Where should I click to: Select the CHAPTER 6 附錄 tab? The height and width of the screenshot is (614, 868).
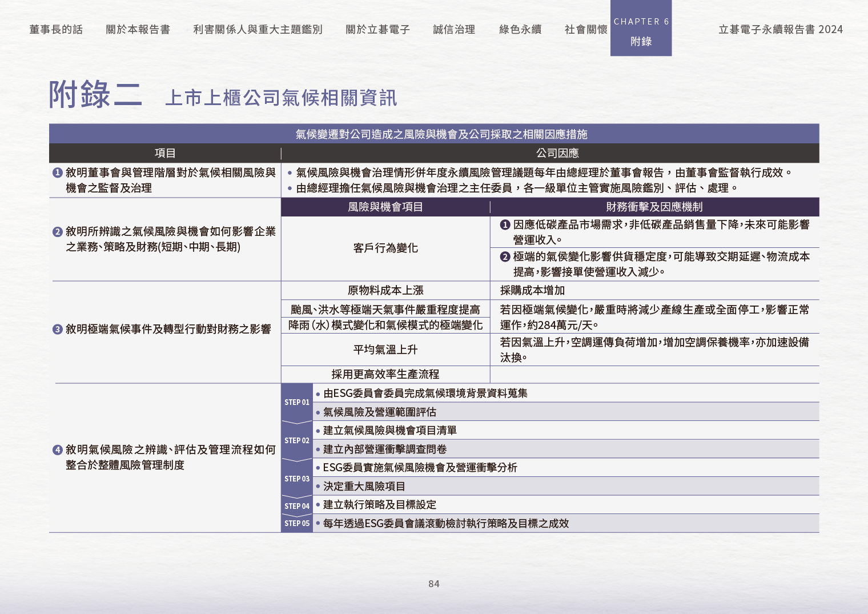pos(641,28)
